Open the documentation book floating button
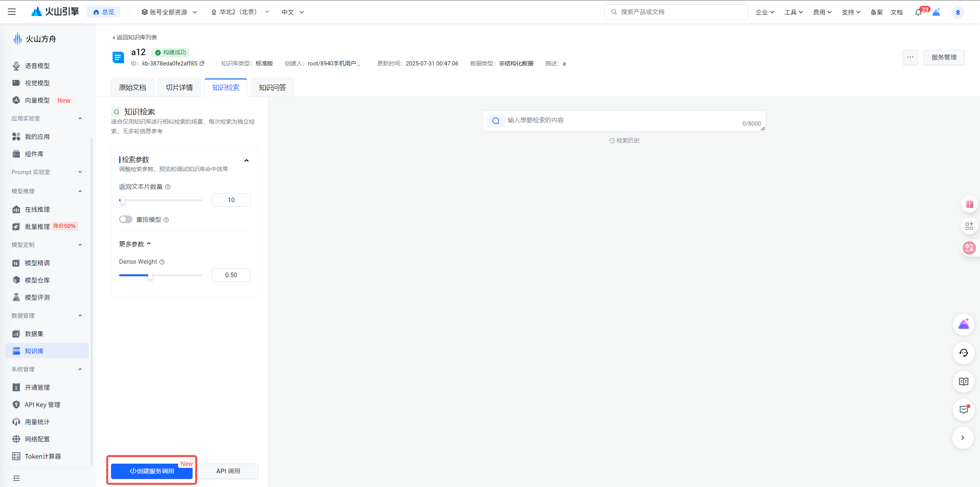 [964, 382]
